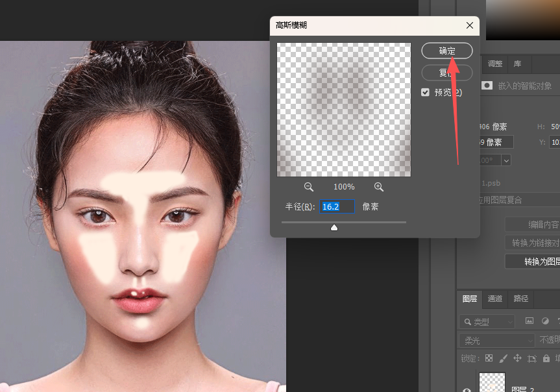Close the 高斯模糊 dialog

470,25
